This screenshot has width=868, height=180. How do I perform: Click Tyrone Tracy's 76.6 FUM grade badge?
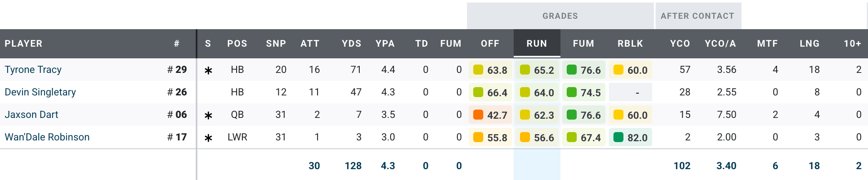tap(584, 70)
